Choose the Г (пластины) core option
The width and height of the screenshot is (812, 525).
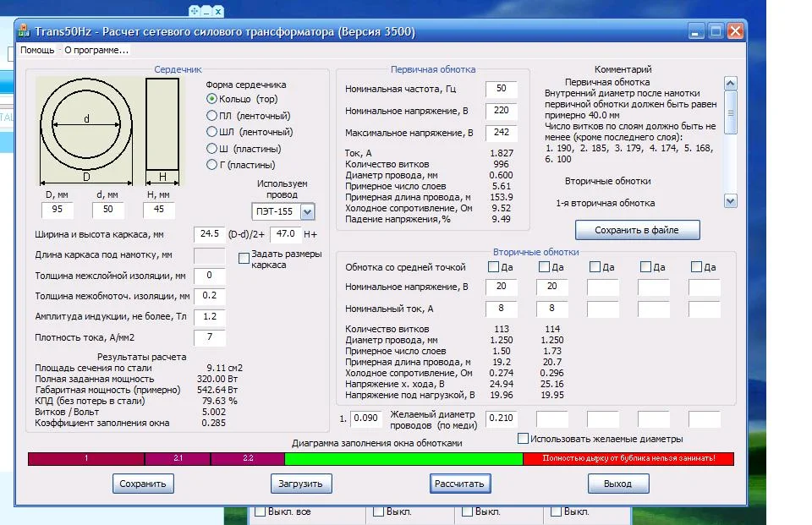(x=213, y=165)
